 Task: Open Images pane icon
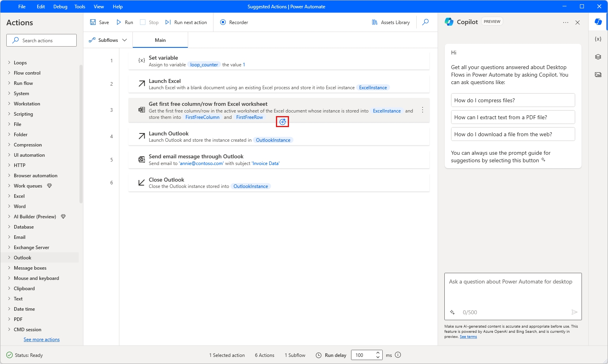pyautogui.click(x=598, y=75)
